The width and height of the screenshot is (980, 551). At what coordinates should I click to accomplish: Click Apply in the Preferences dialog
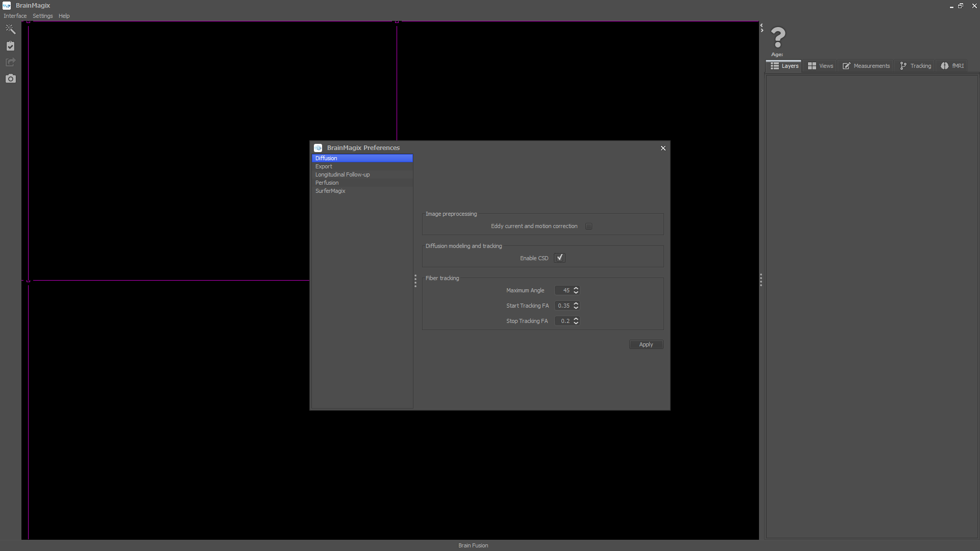(646, 345)
